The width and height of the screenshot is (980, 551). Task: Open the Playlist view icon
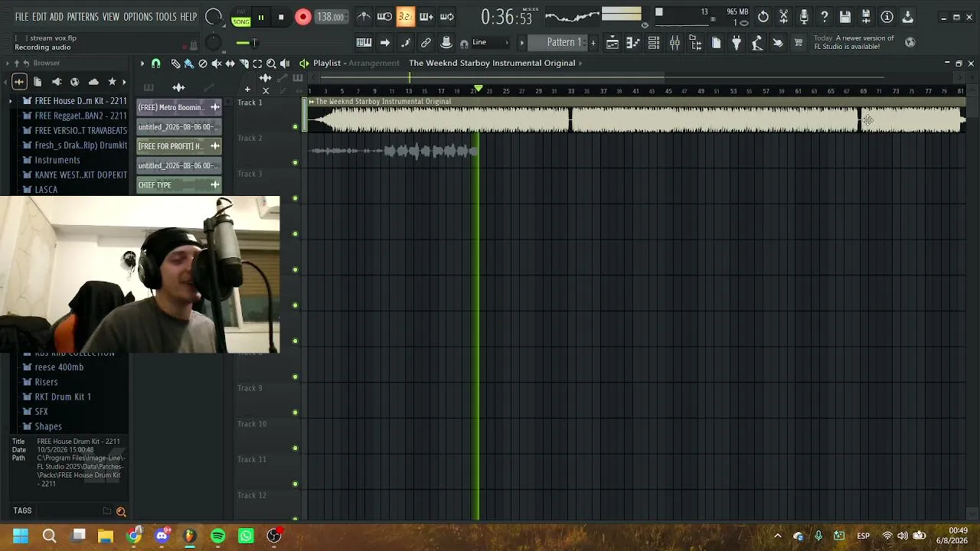tap(612, 43)
